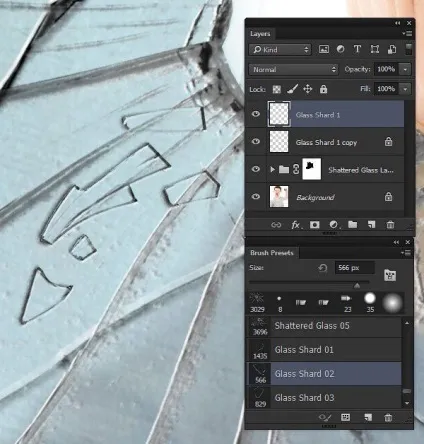Image resolution: width=424 pixels, height=444 pixels.
Task: Add a layer mask
Action: click(x=314, y=225)
